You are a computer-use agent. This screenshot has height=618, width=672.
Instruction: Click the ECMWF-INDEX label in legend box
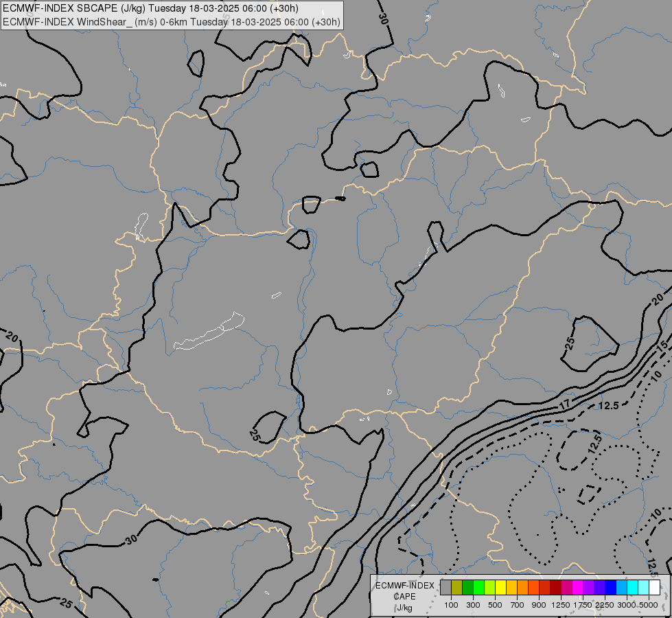[x=404, y=586]
